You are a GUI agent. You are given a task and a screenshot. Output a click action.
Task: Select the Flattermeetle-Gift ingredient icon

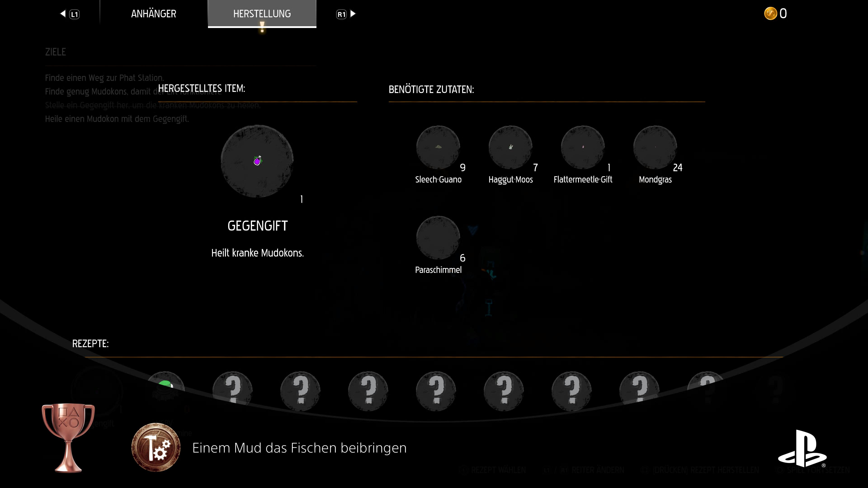(x=583, y=147)
